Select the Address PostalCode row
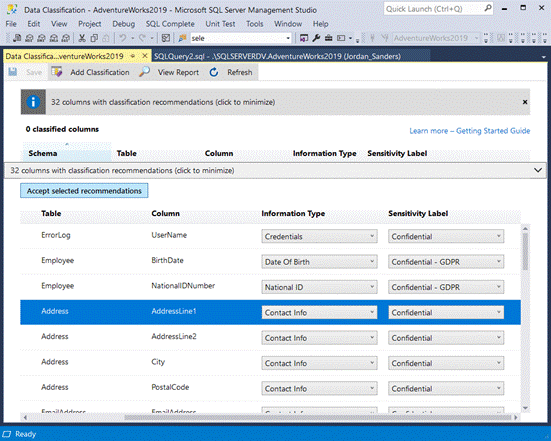This screenshot has width=551, height=441. point(270,388)
